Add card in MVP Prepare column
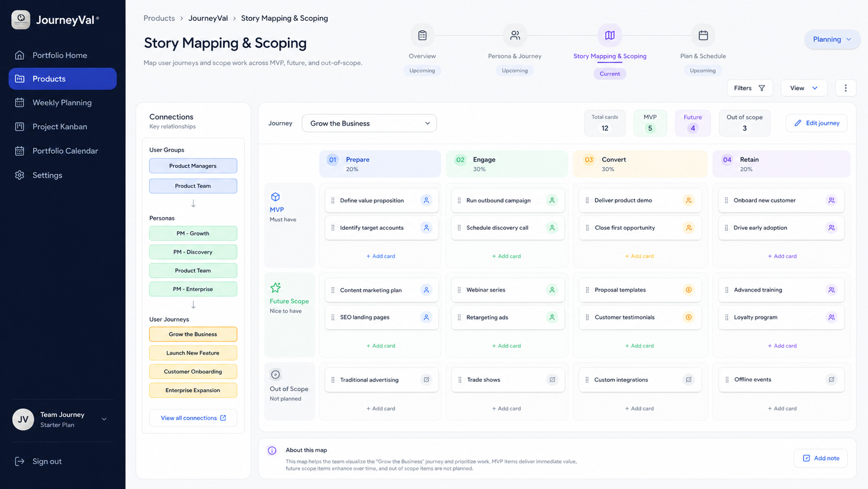Viewport: 868px width, 489px height. (381, 256)
